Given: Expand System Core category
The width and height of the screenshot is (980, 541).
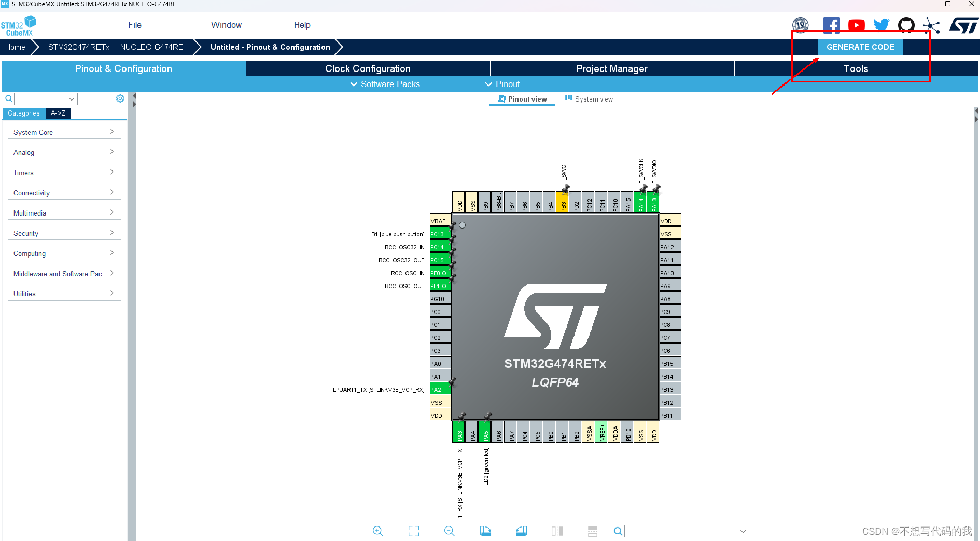Looking at the screenshot, I should [64, 132].
